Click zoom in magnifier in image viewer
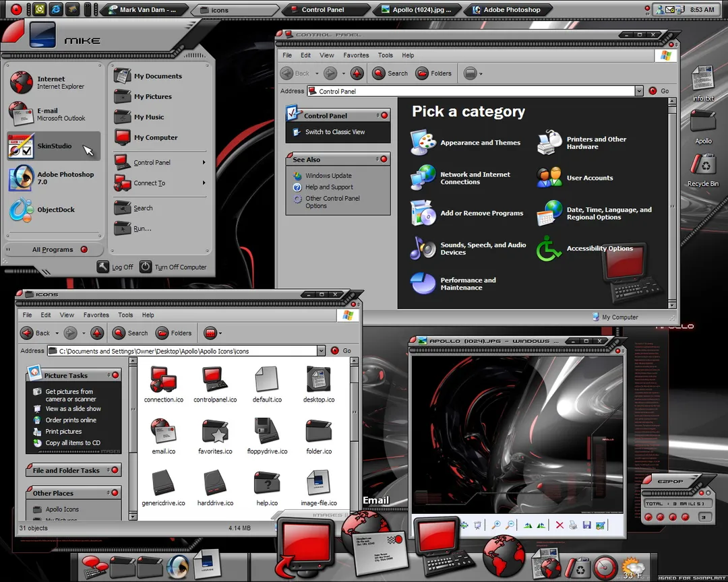Image resolution: width=728 pixels, height=582 pixels. [x=496, y=525]
